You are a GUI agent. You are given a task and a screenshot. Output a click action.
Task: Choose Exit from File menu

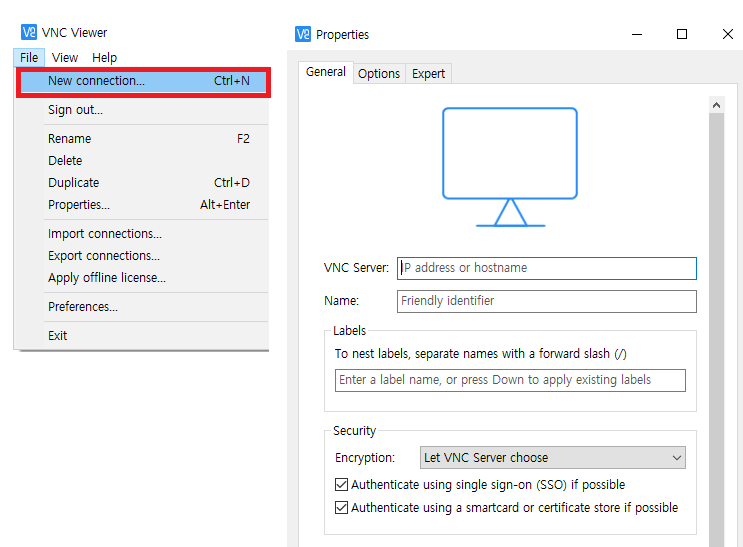[144, 336]
